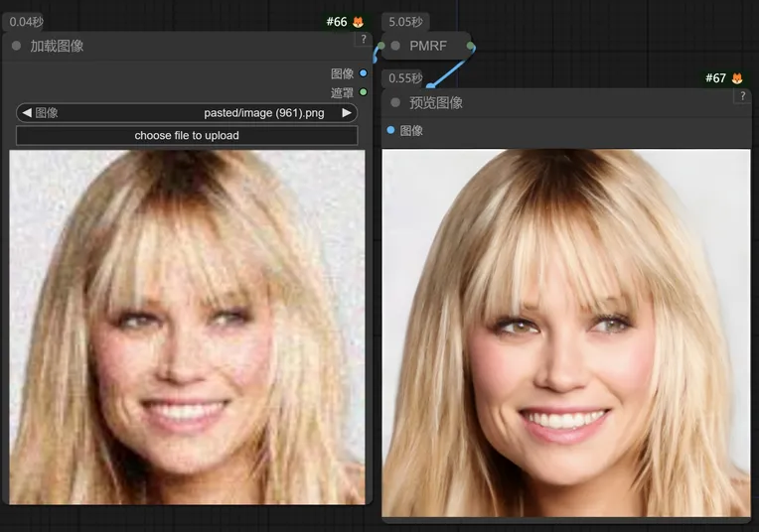Open help for the 加载图像 node

pyautogui.click(x=364, y=39)
